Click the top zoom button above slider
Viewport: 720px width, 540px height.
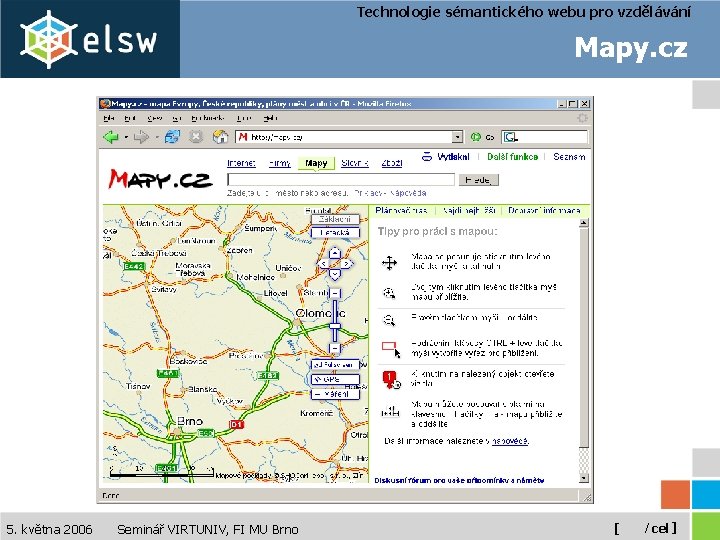click(335, 293)
